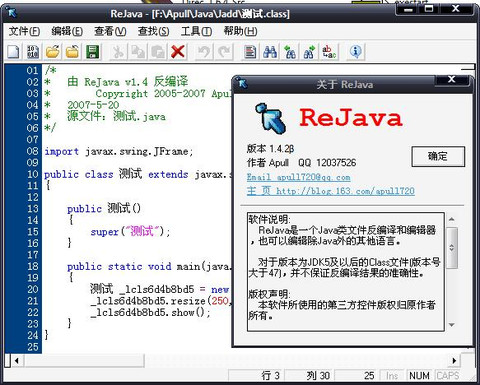Maximize the ReJava main window
The image size is (480, 385).
429,9
